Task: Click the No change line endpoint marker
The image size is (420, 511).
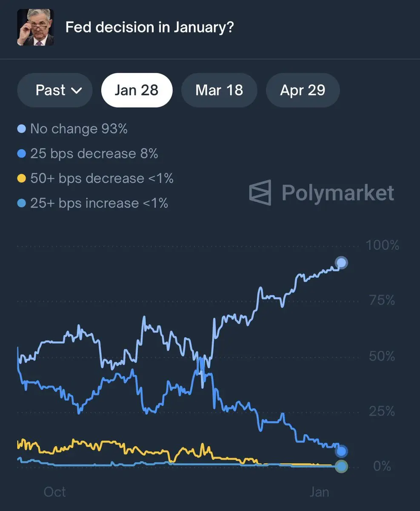Action: [x=341, y=263]
